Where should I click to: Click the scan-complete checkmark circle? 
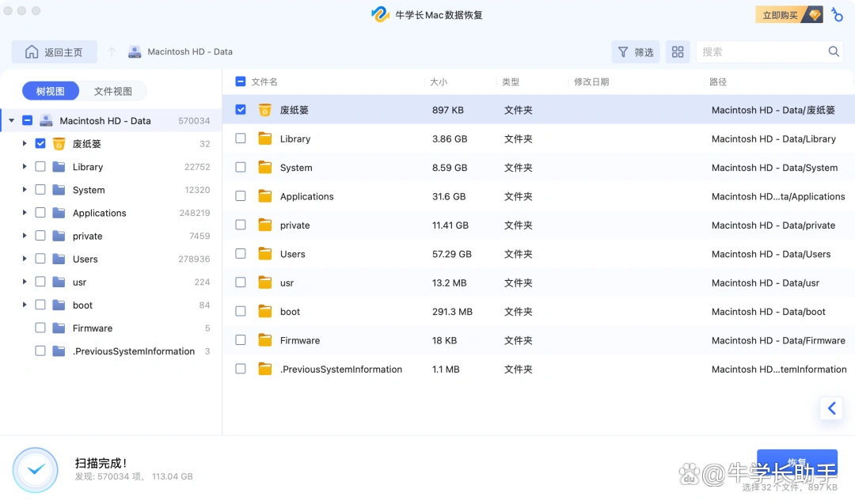[35, 469]
